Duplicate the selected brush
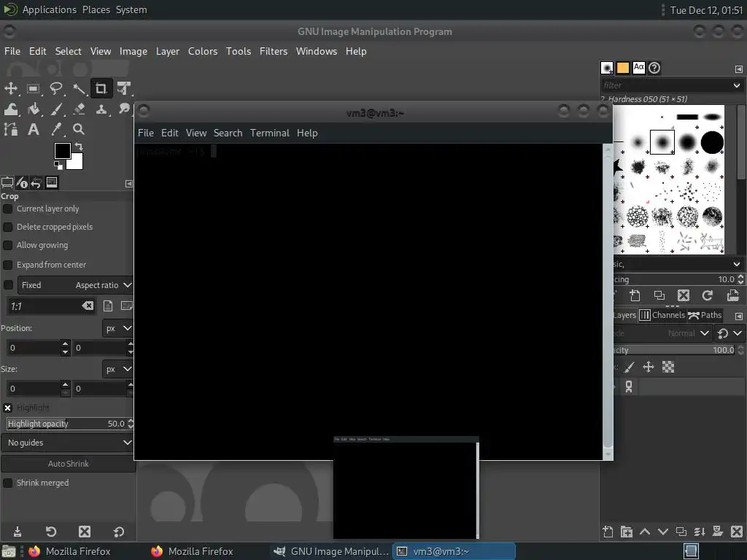This screenshot has width=747, height=560. (x=659, y=296)
